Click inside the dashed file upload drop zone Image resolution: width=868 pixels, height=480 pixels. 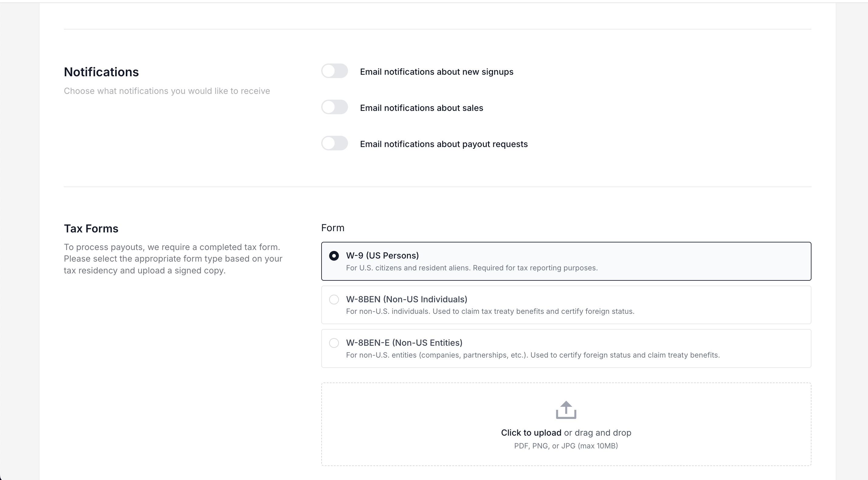[566, 424]
